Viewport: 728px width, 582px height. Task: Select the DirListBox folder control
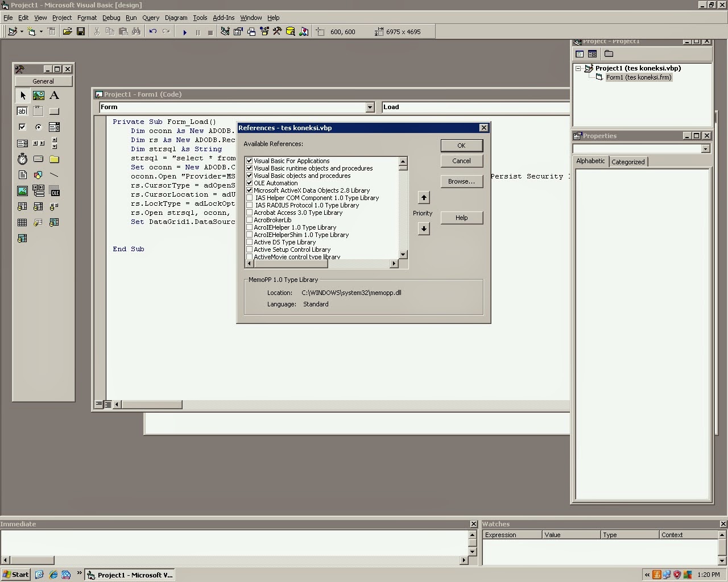(54, 159)
